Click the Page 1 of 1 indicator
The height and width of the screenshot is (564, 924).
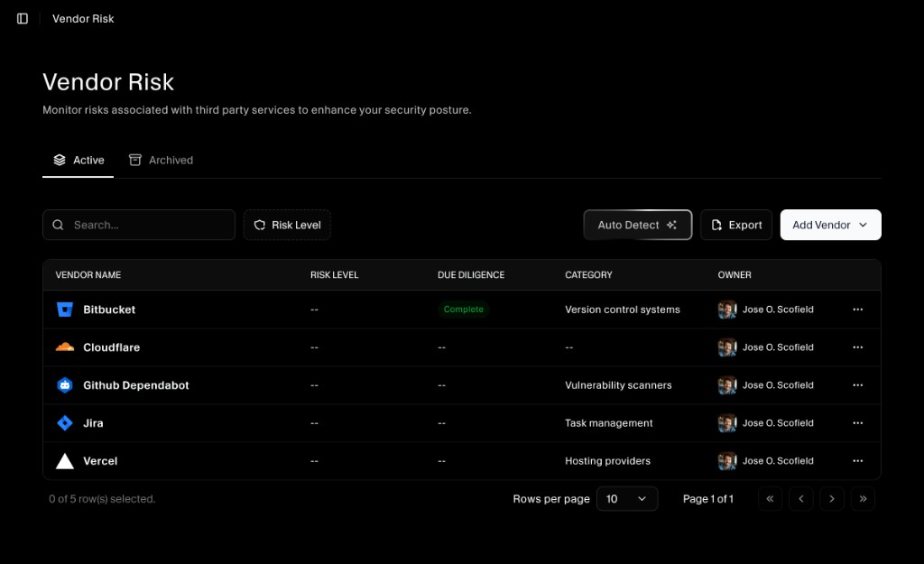(707, 499)
